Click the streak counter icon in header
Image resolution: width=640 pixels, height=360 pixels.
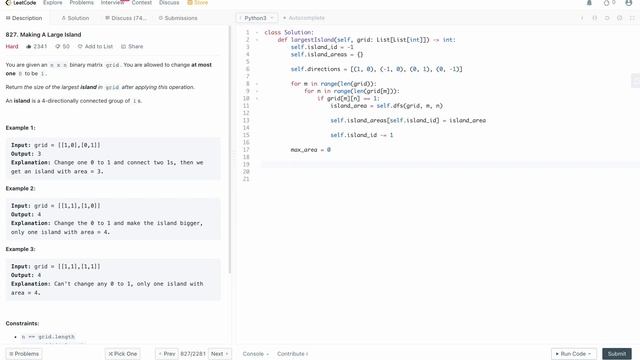(x=606, y=3)
